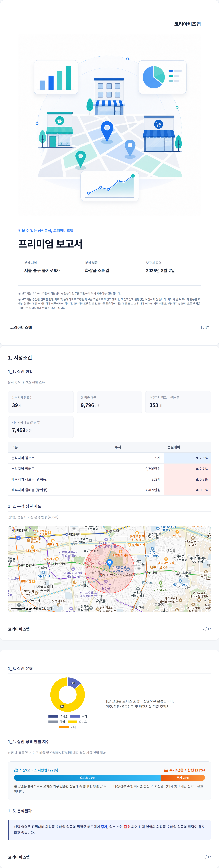Click the 수치 column header
This screenshot has width=219, height=868.
[x=118, y=447]
